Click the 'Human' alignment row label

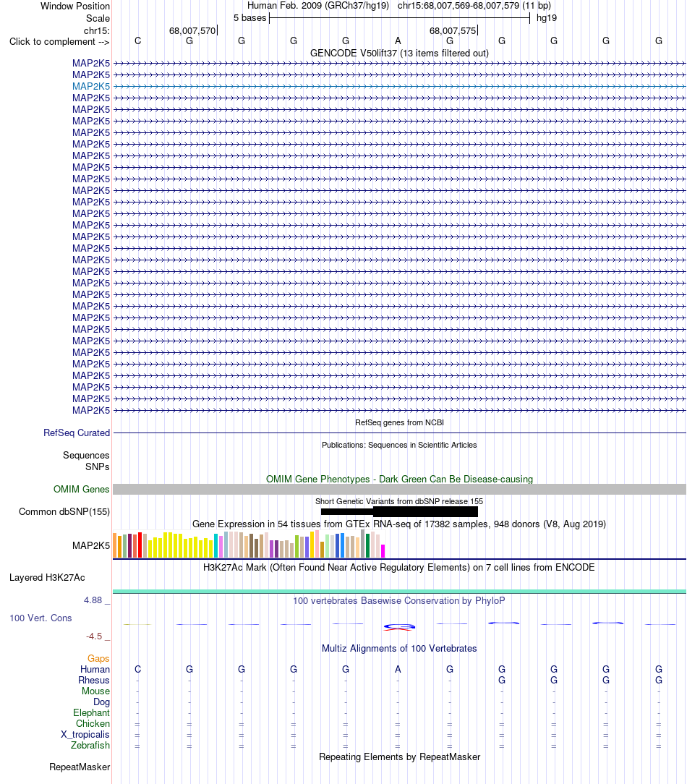point(95,670)
